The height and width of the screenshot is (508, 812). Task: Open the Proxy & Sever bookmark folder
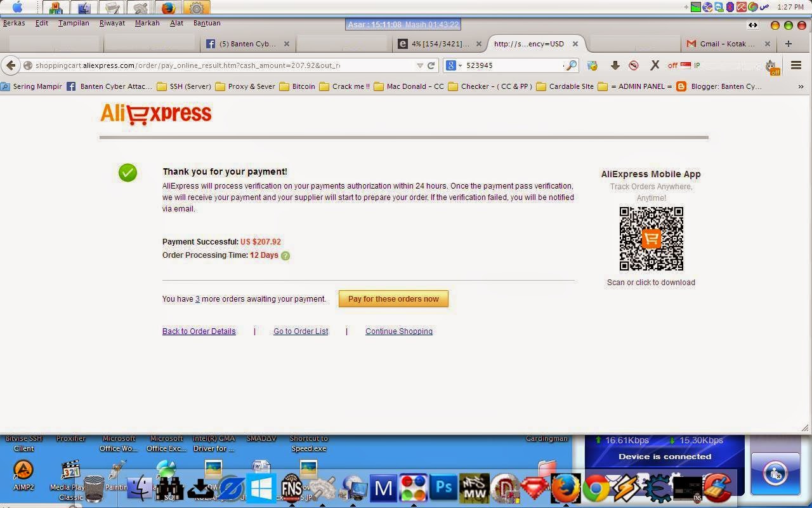tap(245, 86)
